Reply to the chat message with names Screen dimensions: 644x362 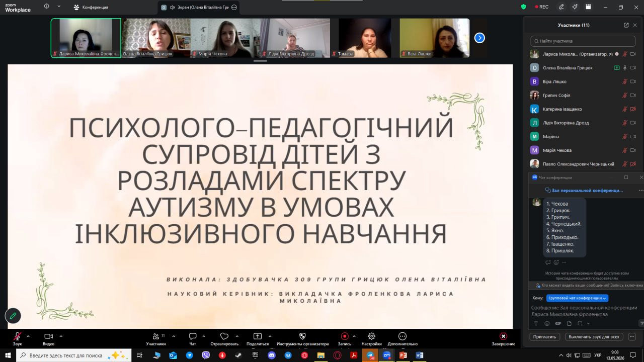point(548,262)
